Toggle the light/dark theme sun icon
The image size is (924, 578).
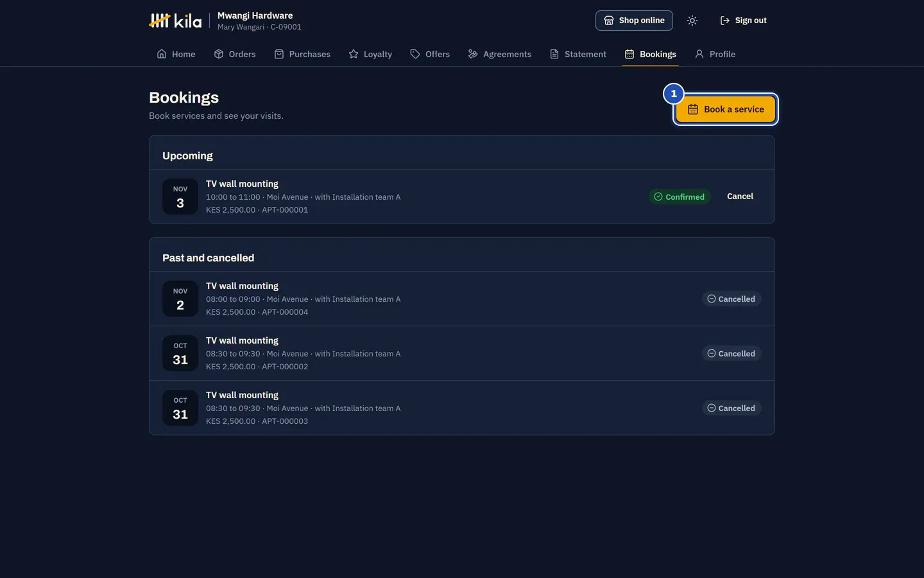pos(692,21)
